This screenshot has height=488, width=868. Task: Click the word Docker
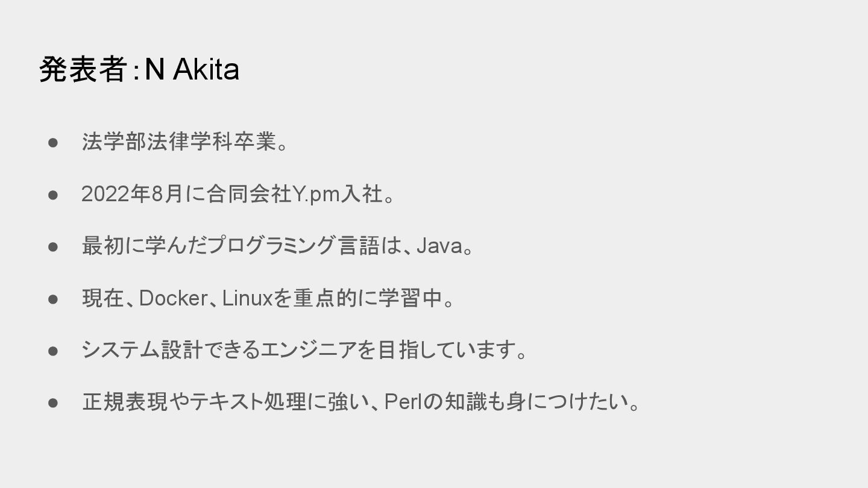pyautogui.click(x=174, y=298)
